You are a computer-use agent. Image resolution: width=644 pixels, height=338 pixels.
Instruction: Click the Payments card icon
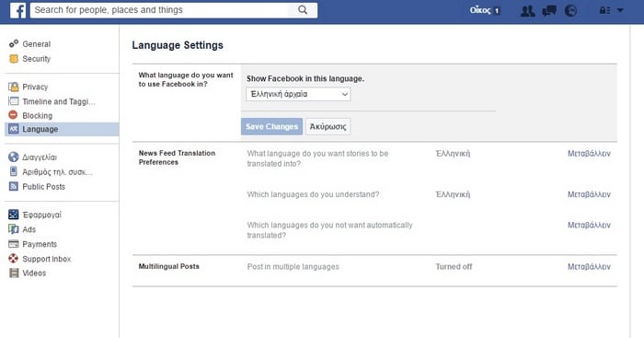tap(14, 244)
